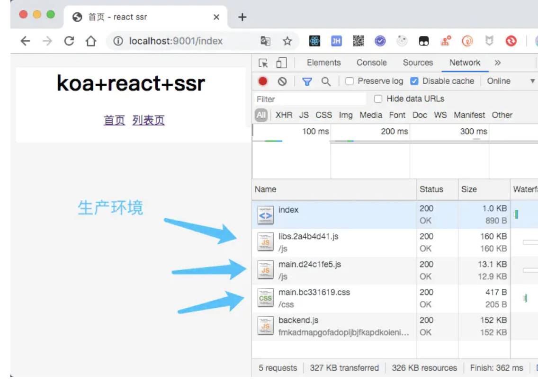Expand more DevTools tabs chevron
The width and height of the screenshot is (538, 392).
coord(497,63)
